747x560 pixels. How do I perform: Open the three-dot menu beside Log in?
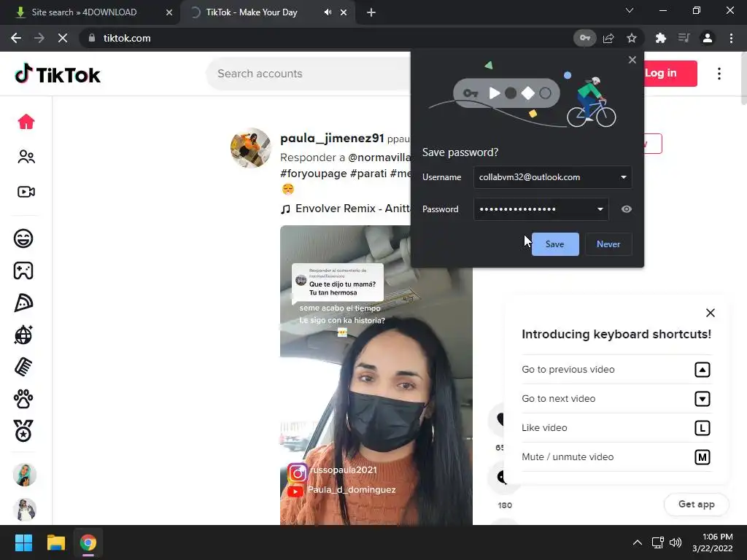(719, 74)
